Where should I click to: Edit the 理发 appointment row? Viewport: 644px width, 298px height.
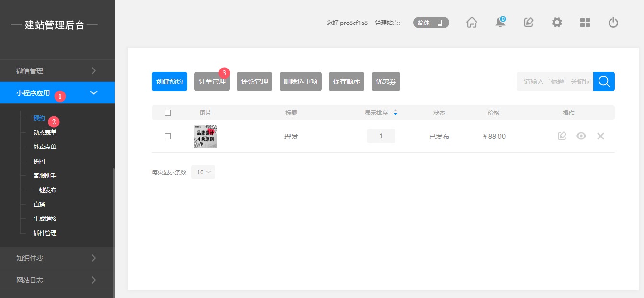tap(562, 136)
